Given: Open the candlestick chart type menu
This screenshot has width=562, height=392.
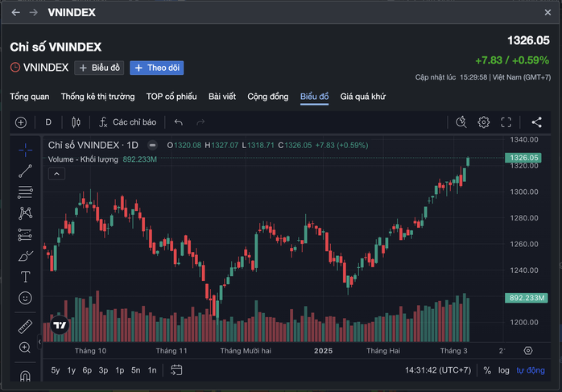Looking at the screenshot, I should pos(76,122).
